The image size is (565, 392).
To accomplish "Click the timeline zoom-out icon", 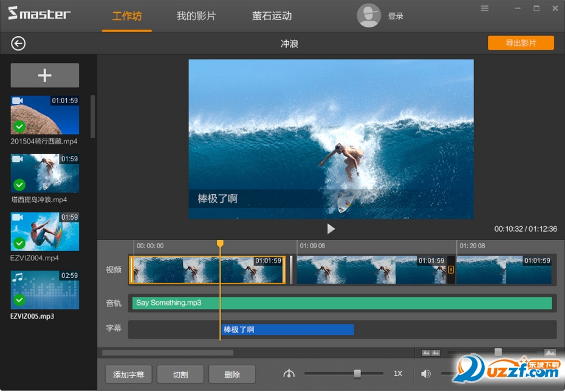I will [x=431, y=353].
